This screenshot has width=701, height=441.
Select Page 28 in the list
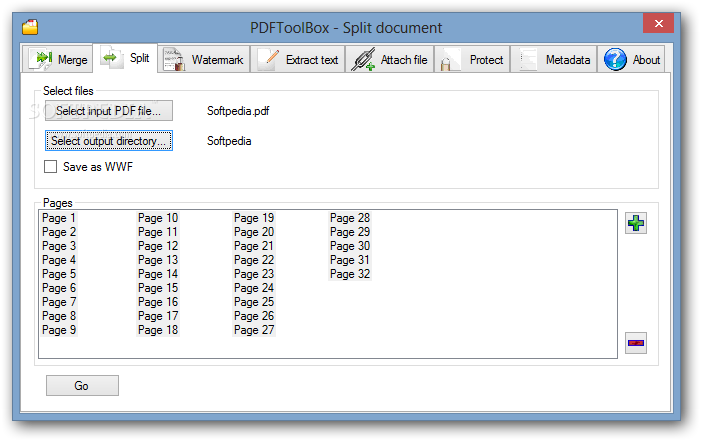coord(350,218)
